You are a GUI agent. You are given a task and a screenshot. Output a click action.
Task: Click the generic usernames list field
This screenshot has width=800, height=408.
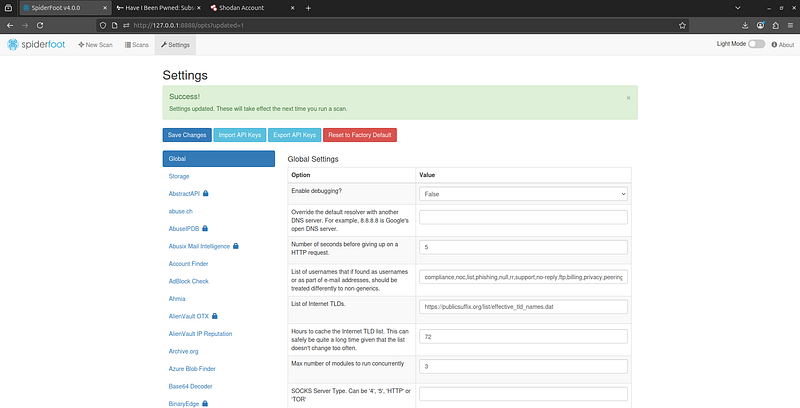click(523, 277)
